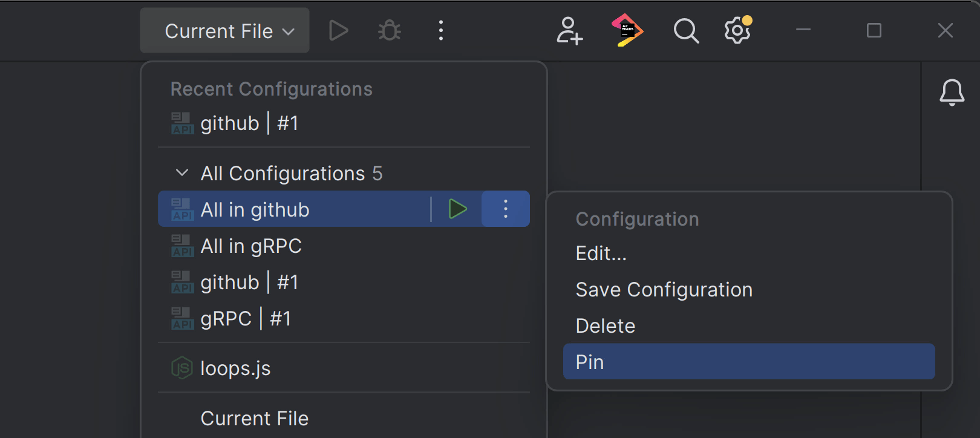Select Save Configuration menu entry
This screenshot has height=438, width=980.
coord(664,290)
